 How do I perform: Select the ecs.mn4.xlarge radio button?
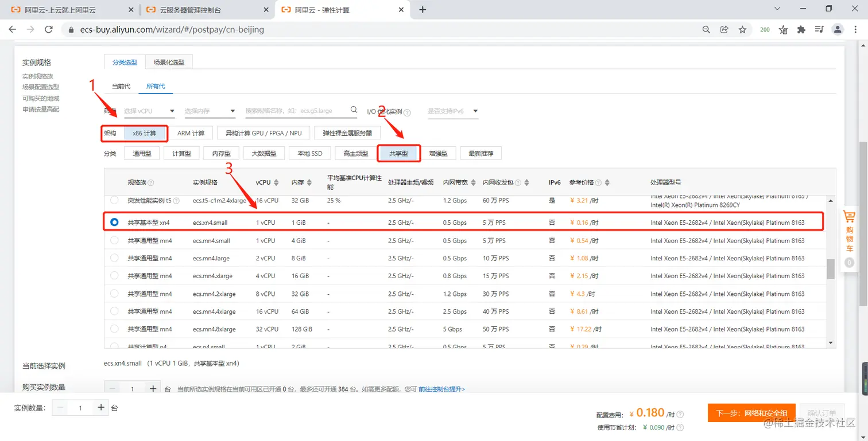(x=114, y=276)
